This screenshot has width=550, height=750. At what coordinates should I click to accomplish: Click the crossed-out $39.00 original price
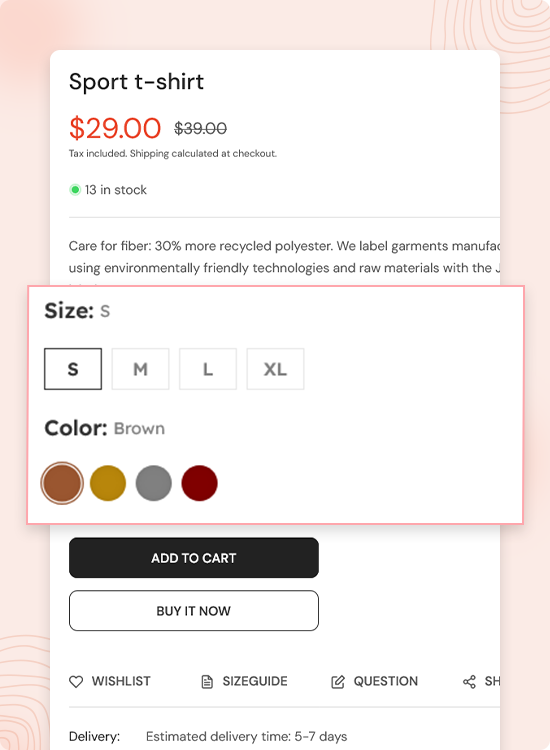200,128
